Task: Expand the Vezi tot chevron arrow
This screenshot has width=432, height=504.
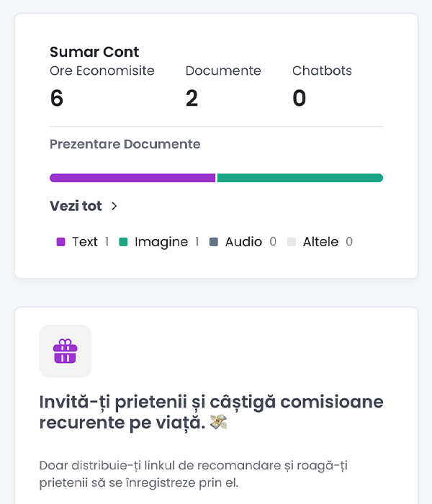Action: [x=114, y=206]
